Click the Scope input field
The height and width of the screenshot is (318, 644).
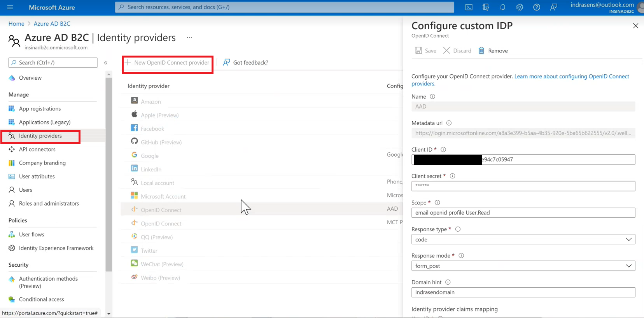523,213
